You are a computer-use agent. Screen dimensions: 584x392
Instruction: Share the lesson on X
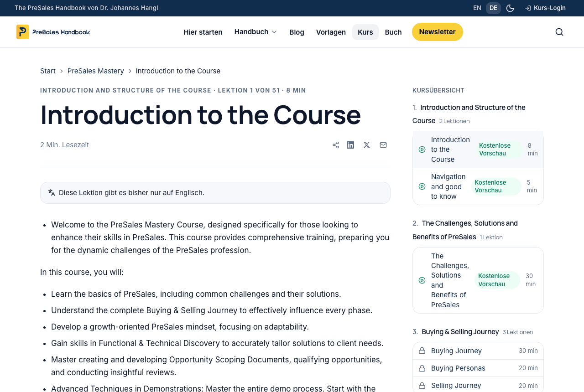pyautogui.click(x=367, y=145)
